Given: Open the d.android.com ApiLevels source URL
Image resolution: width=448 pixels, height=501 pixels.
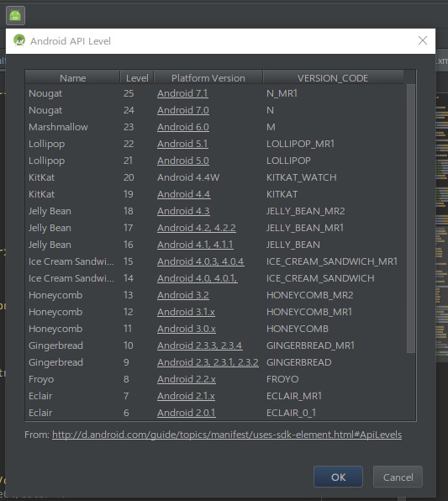Looking at the screenshot, I should 227,435.
